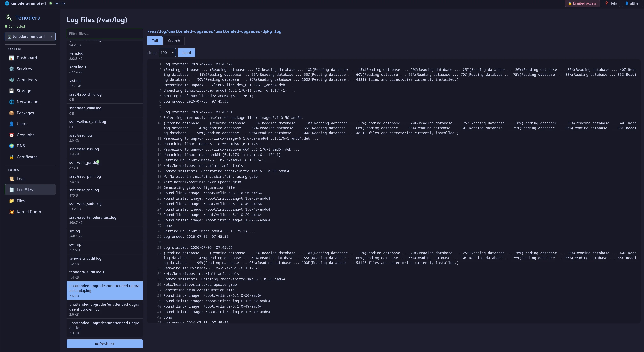644x352 pixels.
Task: Open Kernel Dump explosion icon
Action: pos(11,212)
